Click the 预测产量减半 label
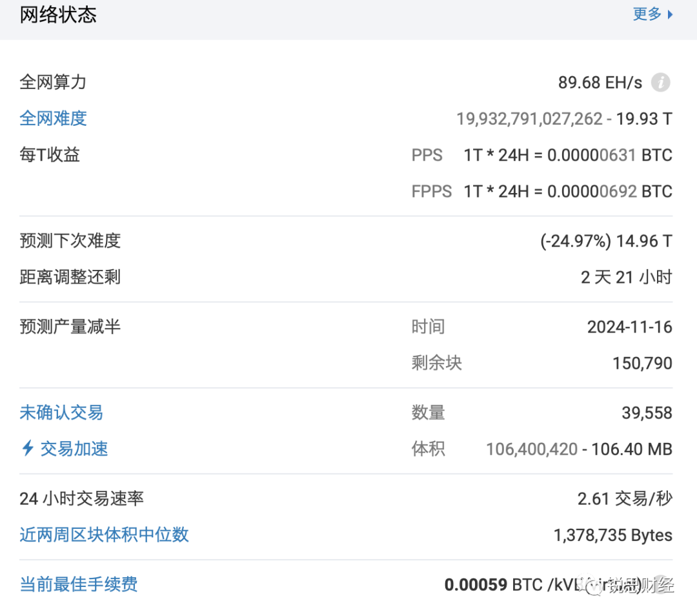Image resolution: width=697 pixels, height=616 pixels. 70,327
